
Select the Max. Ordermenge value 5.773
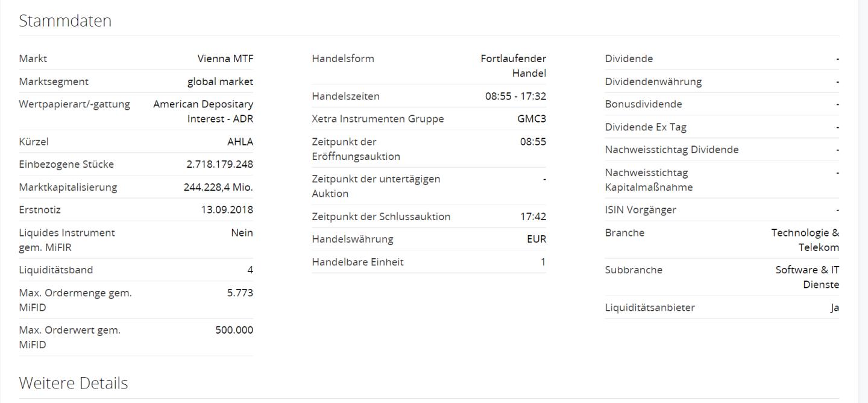pyautogui.click(x=240, y=293)
